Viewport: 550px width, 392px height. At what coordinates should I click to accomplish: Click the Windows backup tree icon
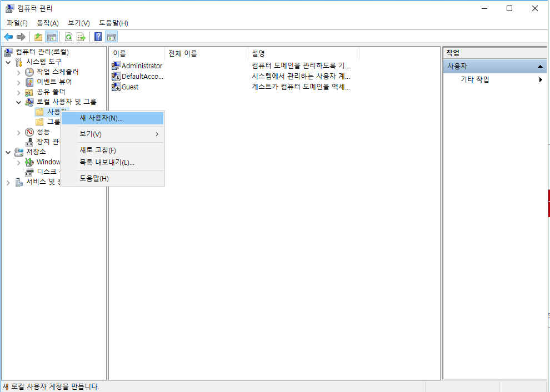pyautogui.click(x=29, y=162)
